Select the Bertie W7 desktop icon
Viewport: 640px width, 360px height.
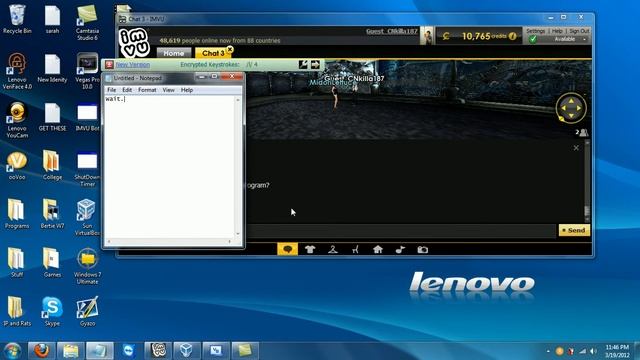(x=52, y=214)
